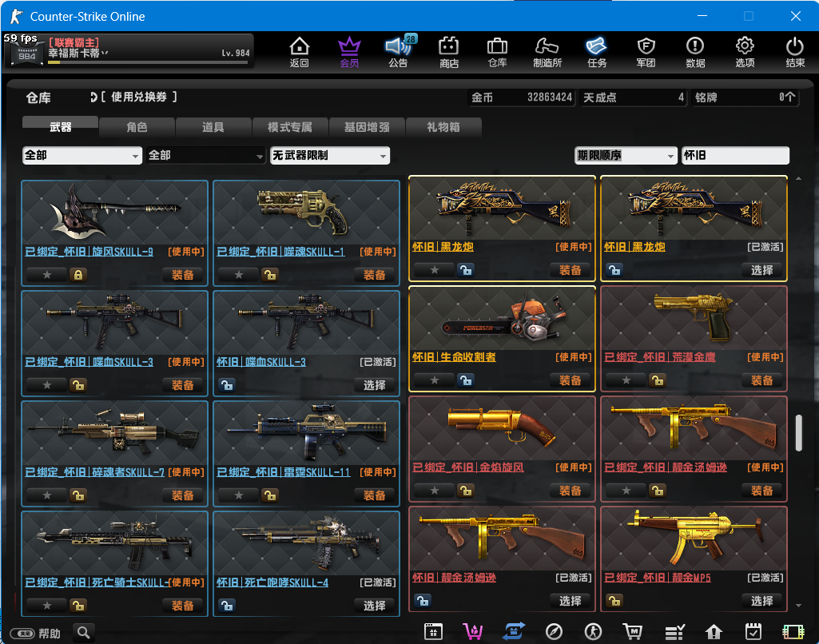Open the checklist icon in bottom bar
The width and height of the screenshot is (819, 644).
674,632
